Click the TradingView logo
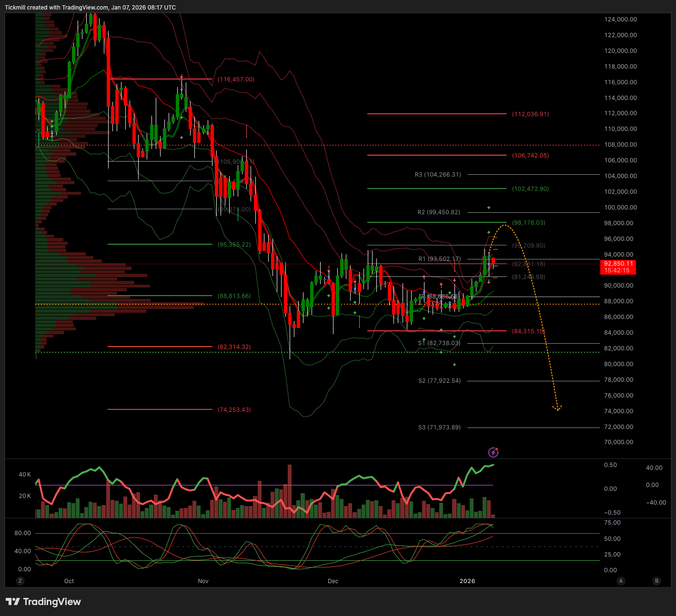This screenshot has height=616, width=676. pyautogui.click(x=43, y=602)
